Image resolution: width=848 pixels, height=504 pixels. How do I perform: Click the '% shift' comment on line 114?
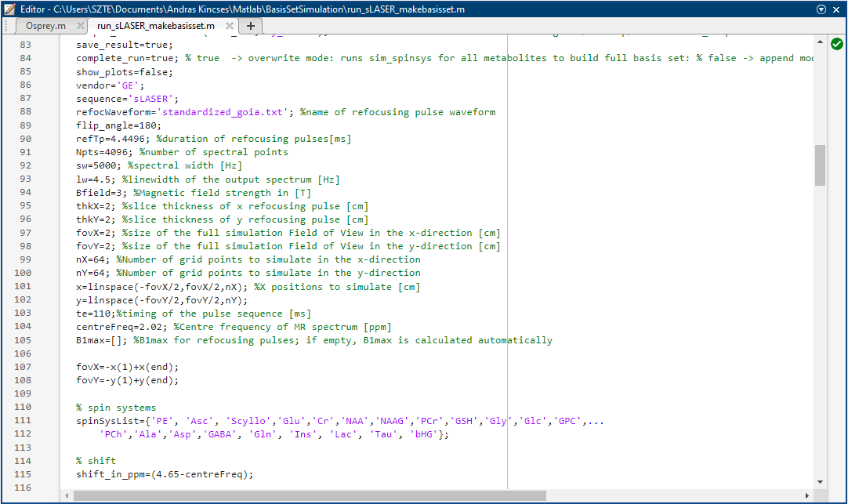pos(96,461)
